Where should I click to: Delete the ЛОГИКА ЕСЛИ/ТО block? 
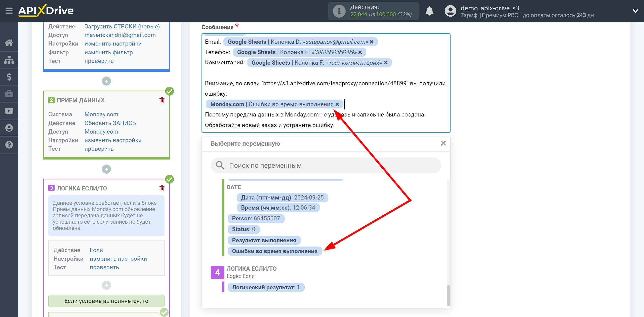pos(162,188)
